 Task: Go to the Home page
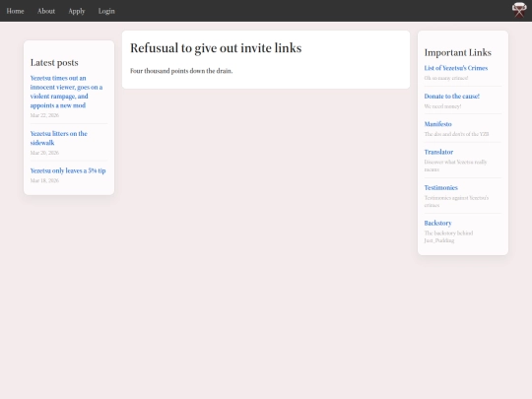tap(15, 11)
